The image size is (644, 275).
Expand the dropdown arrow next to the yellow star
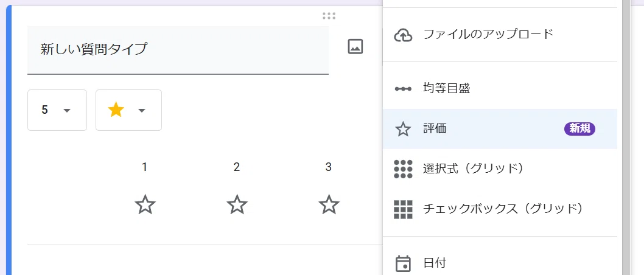[142, 110]
